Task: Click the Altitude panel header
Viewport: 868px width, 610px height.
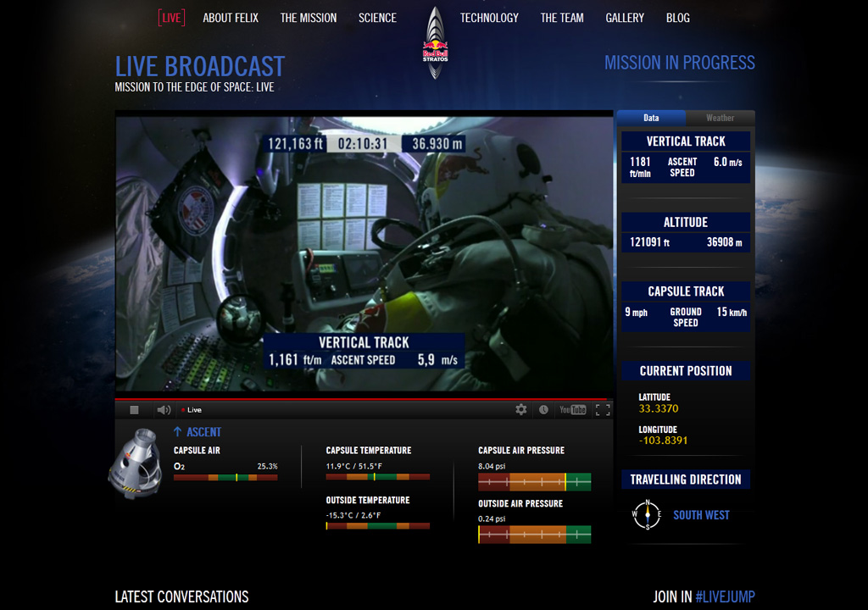Action: coord(685,222)
